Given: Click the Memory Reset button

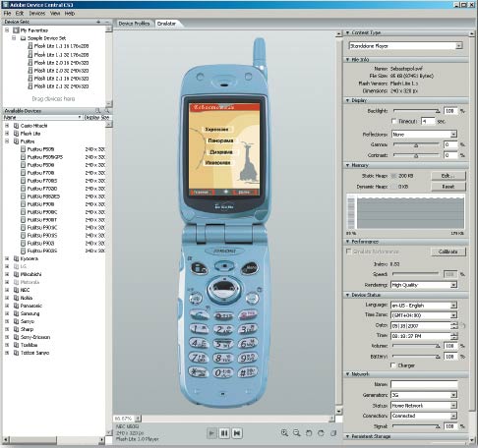Looking at the screenshot, I should coord(448,187).
